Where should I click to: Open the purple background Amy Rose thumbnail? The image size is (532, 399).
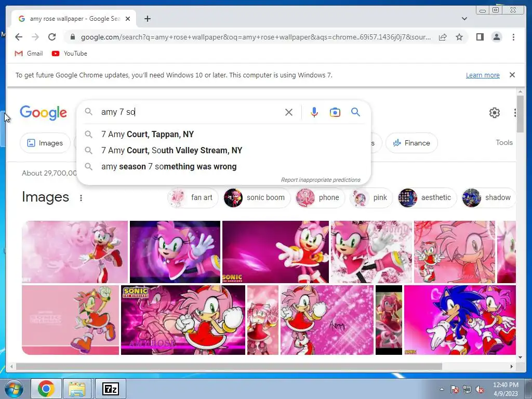point(175,252)
